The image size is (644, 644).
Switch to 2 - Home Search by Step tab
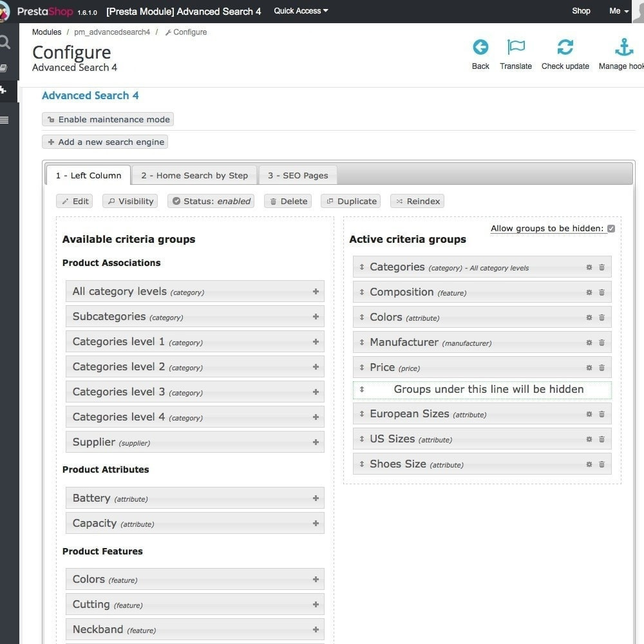point(194,175)
